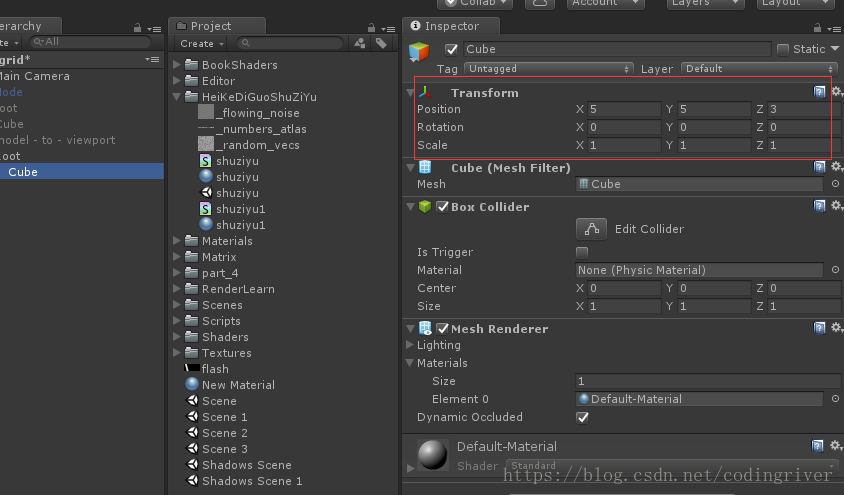The image size is (844, 495).
Task: Click the Default-Material sphere preview
Action: [432, 455]
